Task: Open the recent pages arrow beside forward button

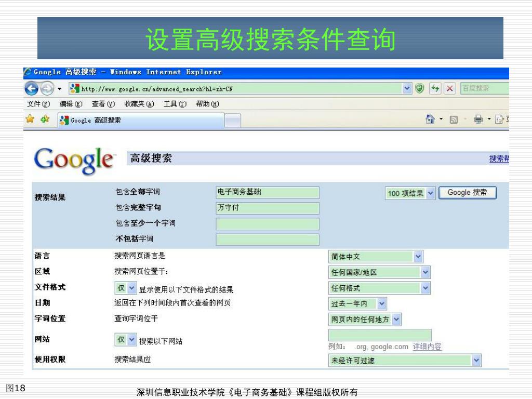Action: tap(59, 89)
